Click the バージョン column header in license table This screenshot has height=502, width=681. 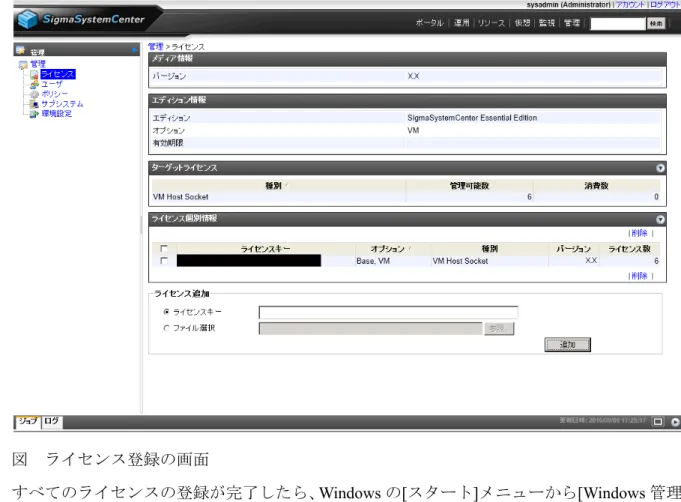click(573, 249)
